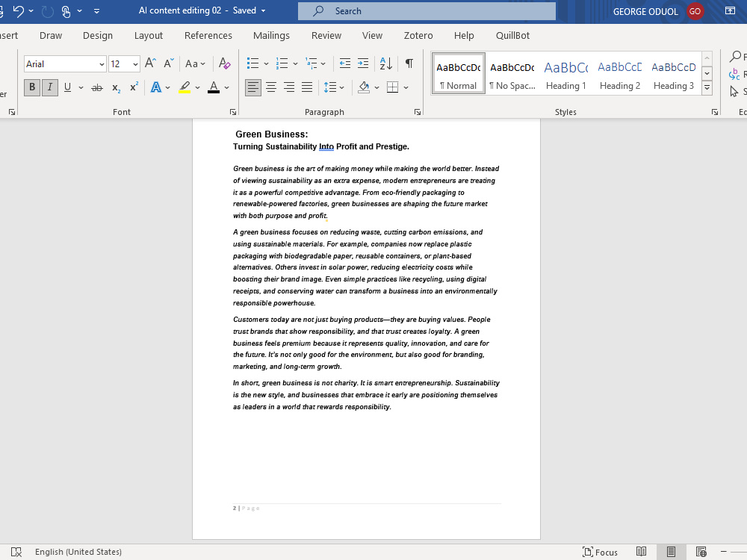Apply the Heading 1 style
Image resolution: width=747 pixels, height=560 pixels.
pos(566,73)
